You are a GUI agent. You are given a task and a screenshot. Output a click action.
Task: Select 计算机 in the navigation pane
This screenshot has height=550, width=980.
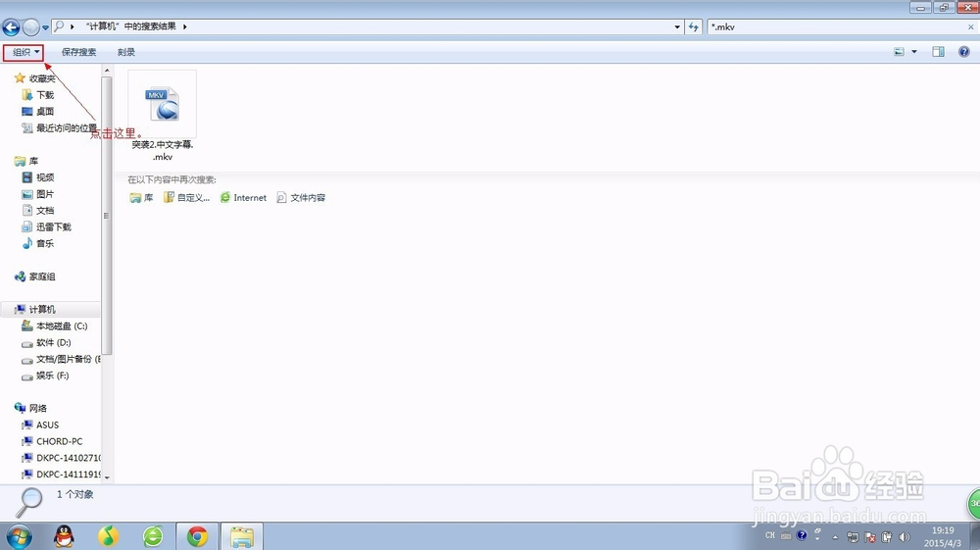[35, 310]
